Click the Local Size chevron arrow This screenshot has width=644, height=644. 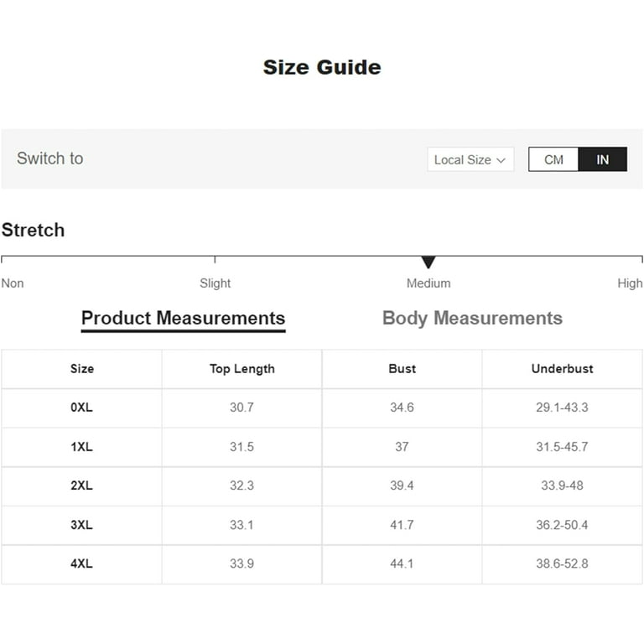(501, 160)
